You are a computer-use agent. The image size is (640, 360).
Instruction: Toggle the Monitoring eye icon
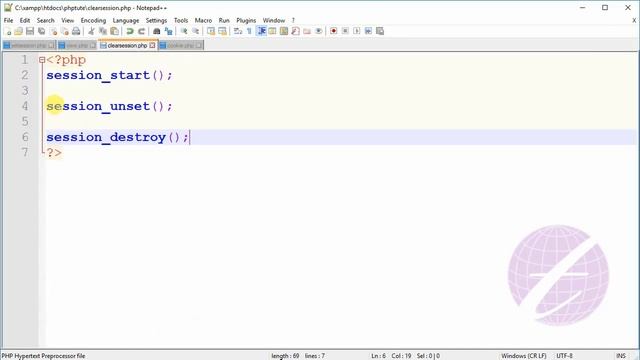[318, 31]
